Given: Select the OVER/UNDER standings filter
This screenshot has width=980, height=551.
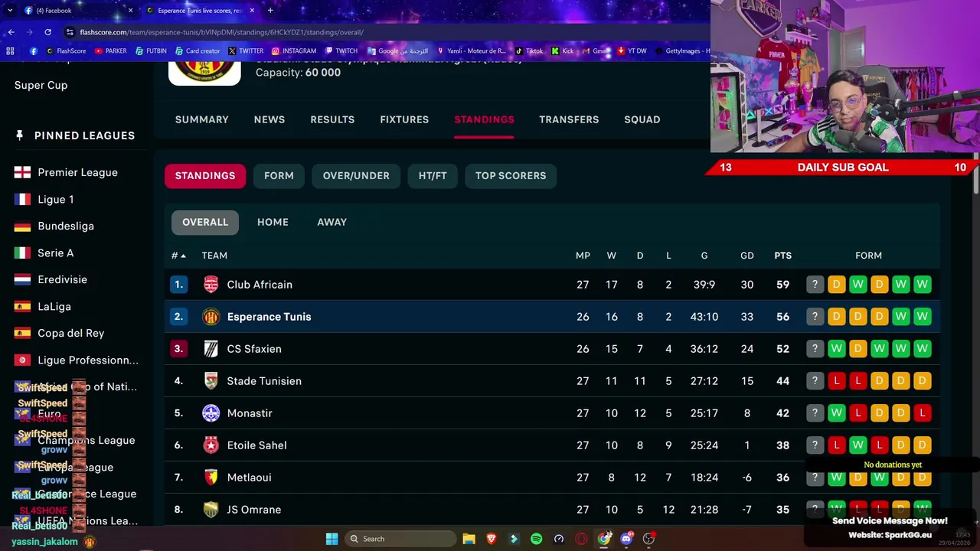Looking at the screenshot, I should click(356, 176).
